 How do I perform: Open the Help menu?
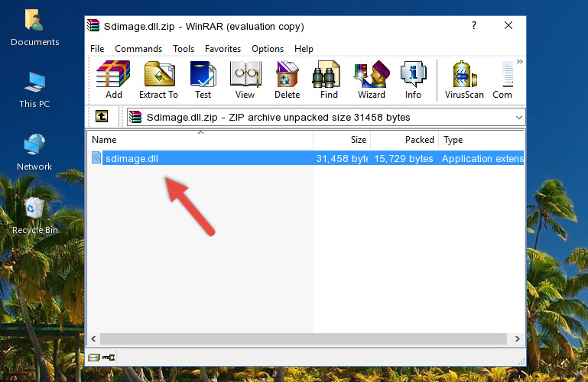coord(304,49)
